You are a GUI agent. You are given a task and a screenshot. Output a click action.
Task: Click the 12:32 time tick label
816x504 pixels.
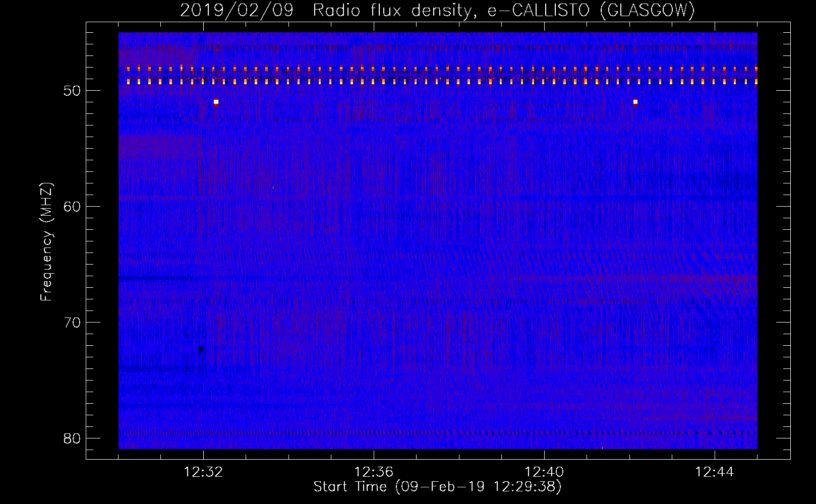click(x=203, y=472)
